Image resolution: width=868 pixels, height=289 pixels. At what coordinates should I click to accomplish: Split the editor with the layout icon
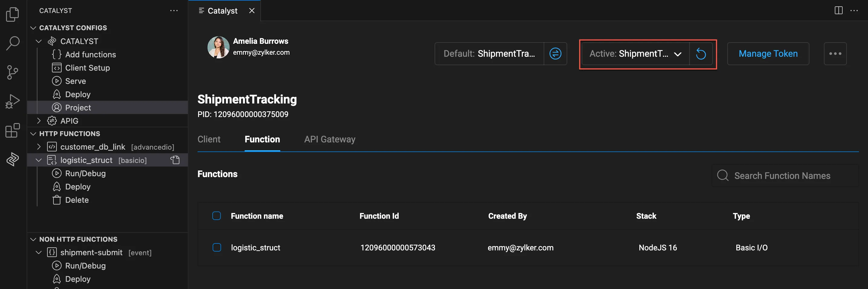tap(838, 11)
